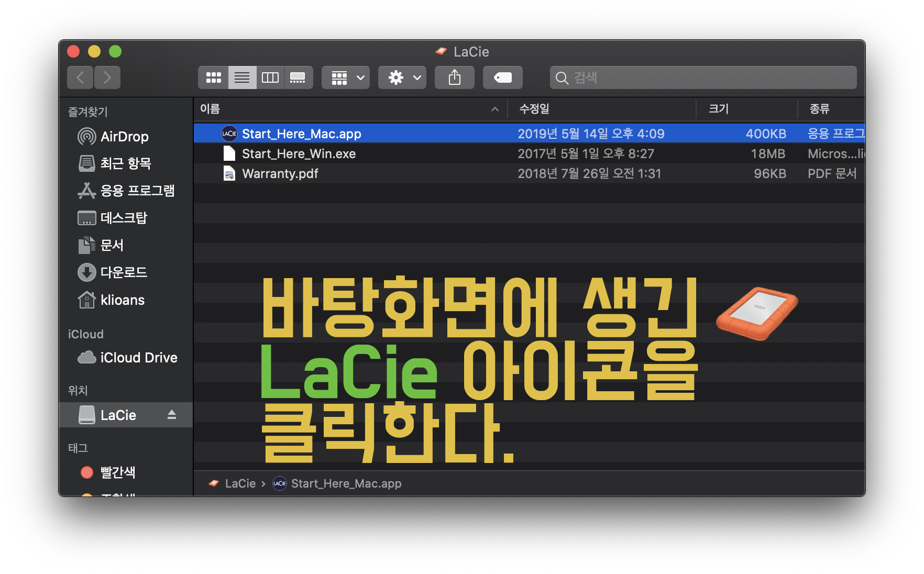Switch to column view
This screenshot has width=924, height=574.
(270, 78)
